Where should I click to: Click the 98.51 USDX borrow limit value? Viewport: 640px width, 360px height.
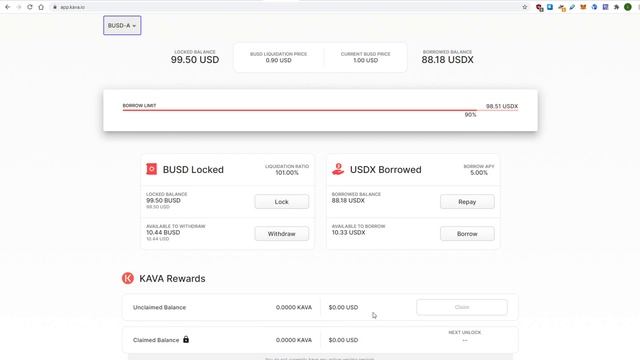pyautogui.click(x=502, y=106)
